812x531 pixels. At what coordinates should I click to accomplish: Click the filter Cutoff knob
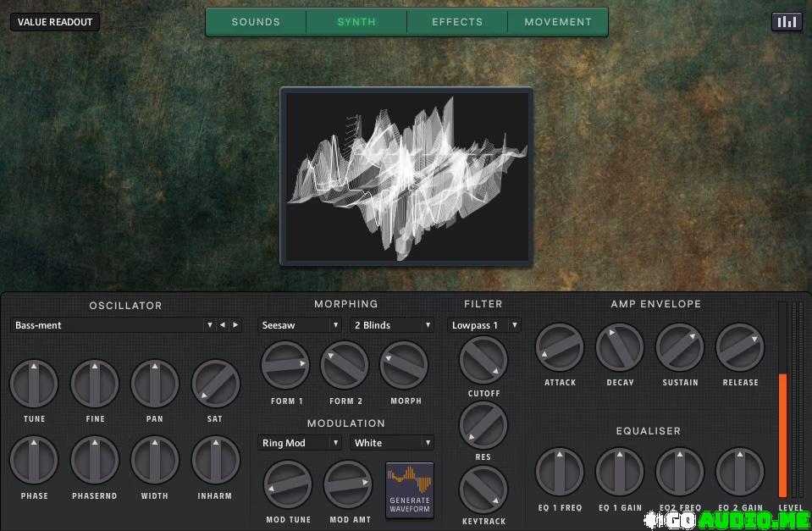point(483,360)
